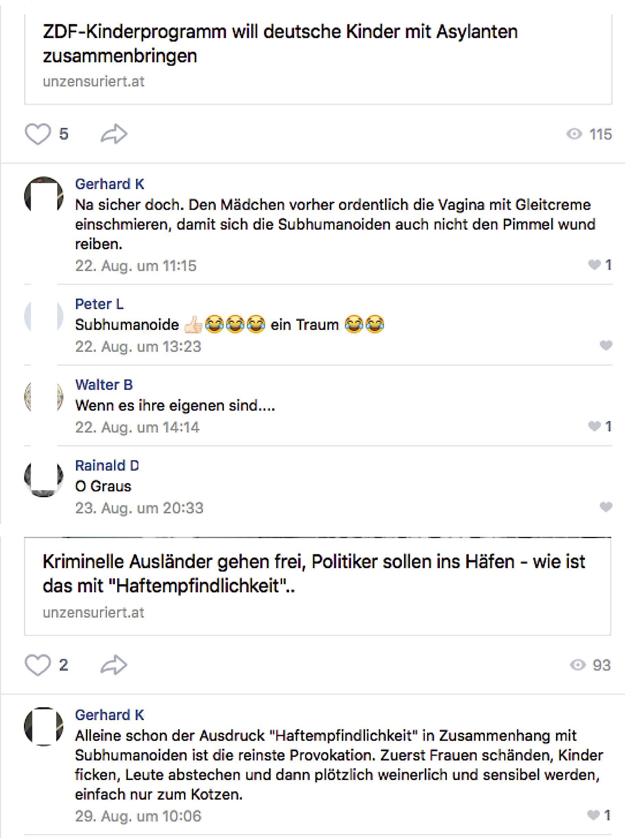Like the Kriminelle Ausländer post heart icon
Viewport: 625px width, 840px height.
coord(37,665)
